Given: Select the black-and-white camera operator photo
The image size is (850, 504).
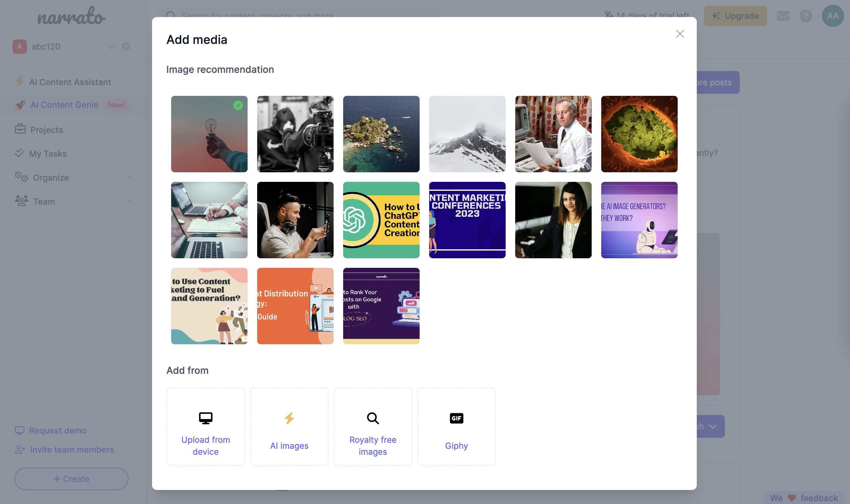Looking at the screenshot, I should [x=295, y=134].
